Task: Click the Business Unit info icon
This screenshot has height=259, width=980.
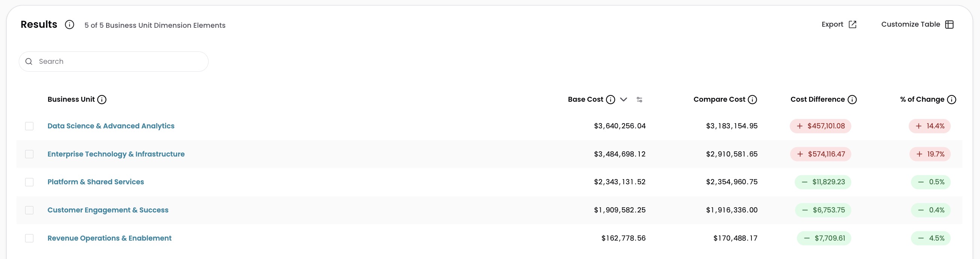Action: coord(102,99)
